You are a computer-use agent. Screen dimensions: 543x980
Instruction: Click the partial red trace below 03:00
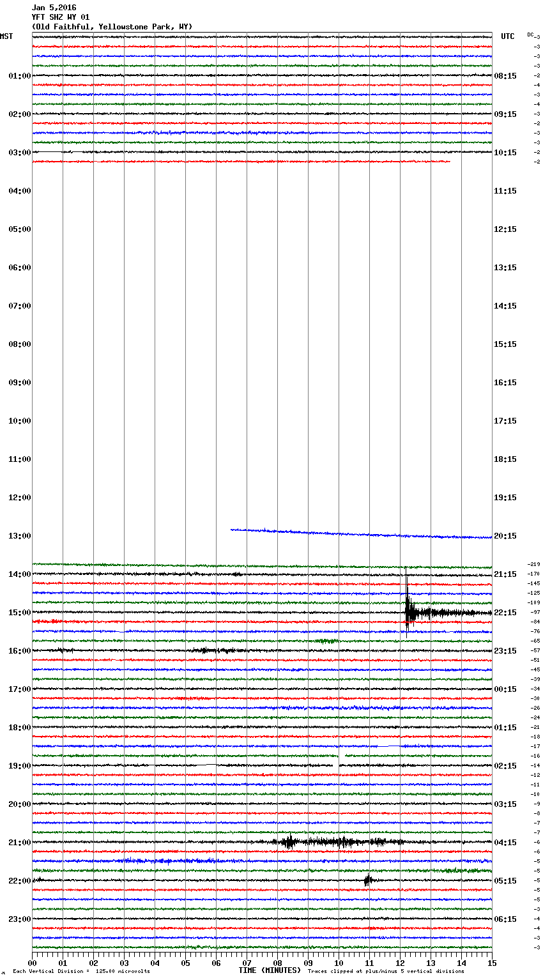click(x=241, y=162)
